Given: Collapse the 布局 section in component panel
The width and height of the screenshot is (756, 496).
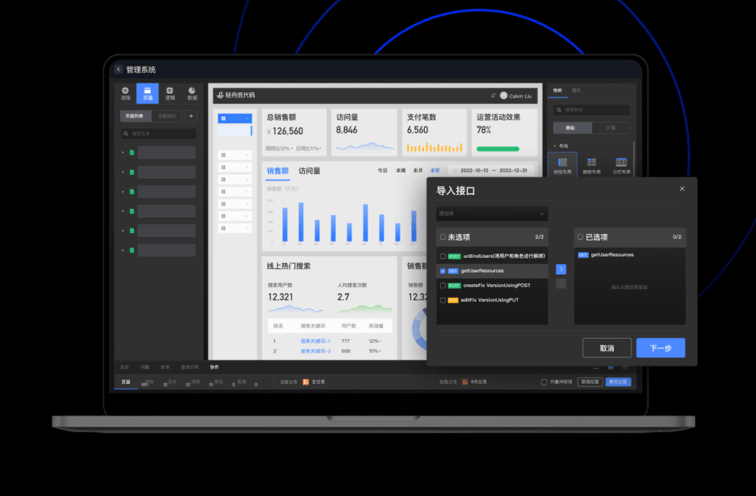Looking at the screenshot, I should coord(553,145).
